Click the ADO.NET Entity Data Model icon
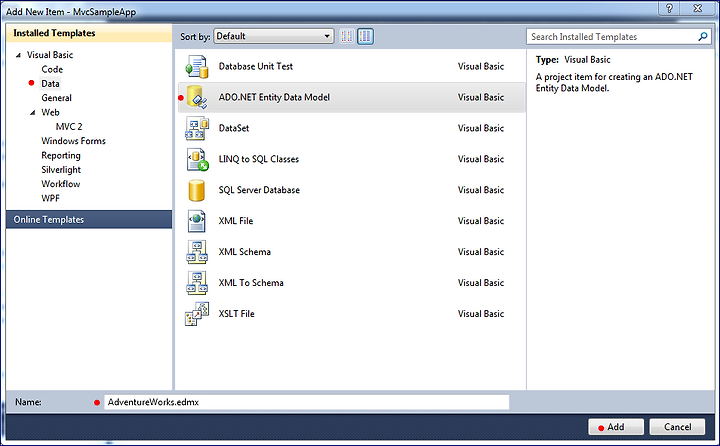The height and width of the screenshot is (446, 720). tap(198, 97)
